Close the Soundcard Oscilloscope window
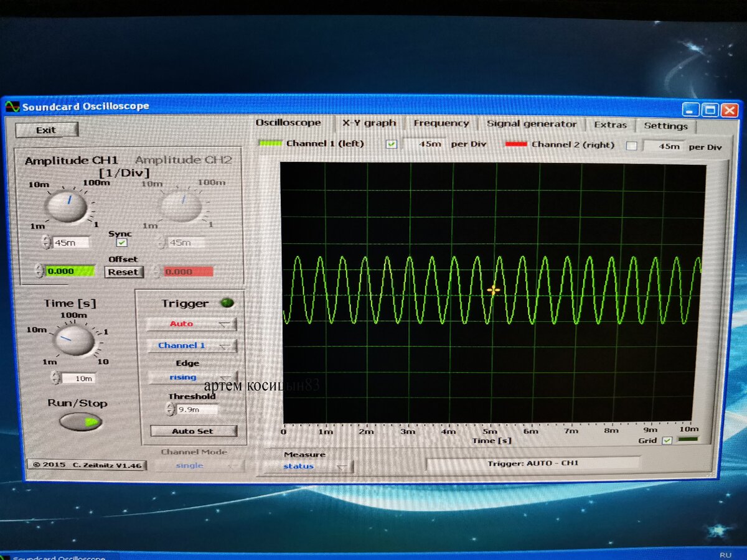The width and height of the screenshot is (747, 560). (730, 111)
